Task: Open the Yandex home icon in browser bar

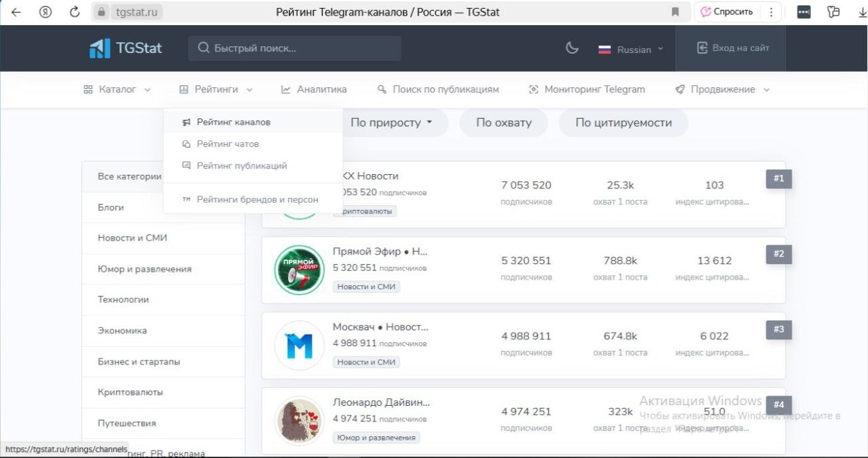Action: tap(45, 12)
